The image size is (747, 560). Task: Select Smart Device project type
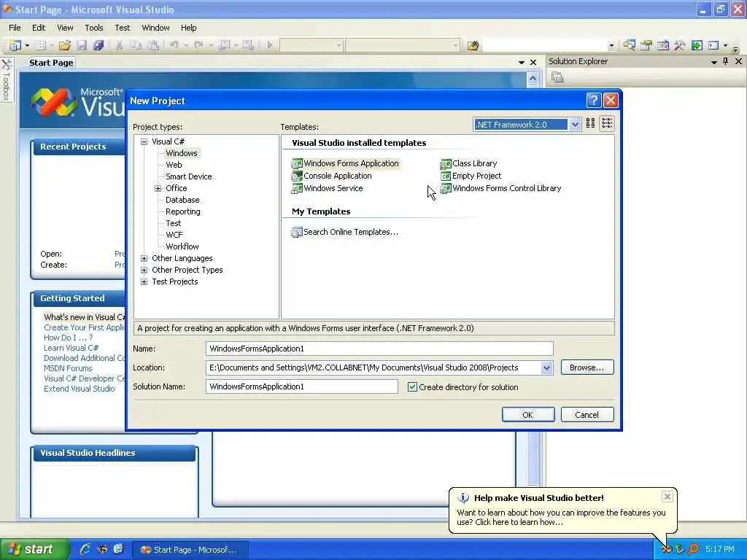(189, 176)
